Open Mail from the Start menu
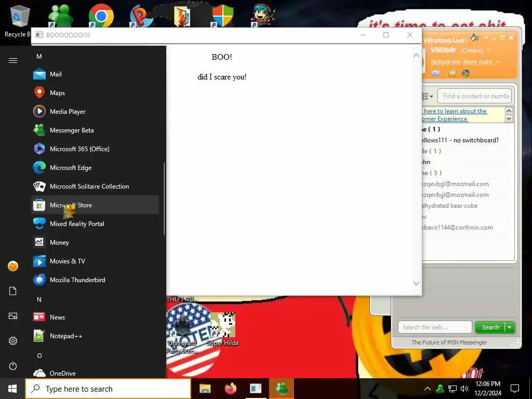Image resolution: width=532 pixels, height=399 pixels. pos(95,74)
